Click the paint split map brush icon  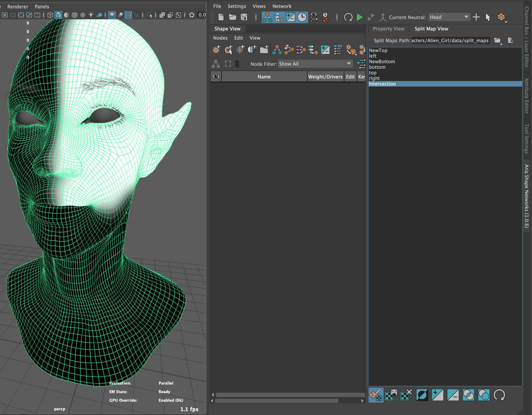pyautogui.click(x=376, y=395)
